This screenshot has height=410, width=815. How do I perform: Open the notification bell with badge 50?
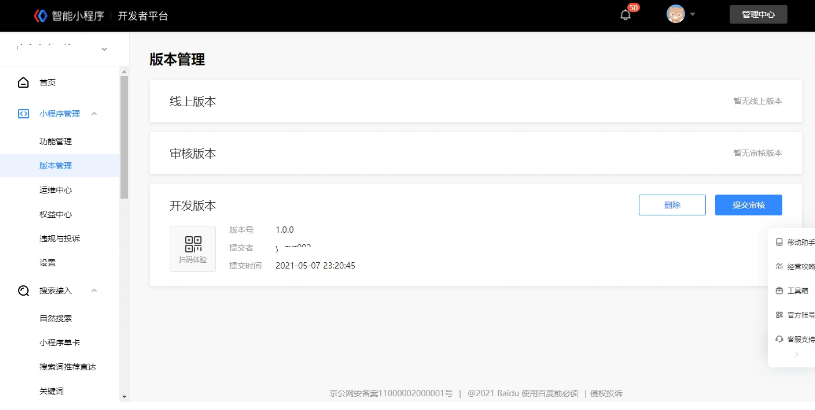click(x=626, y=15)
